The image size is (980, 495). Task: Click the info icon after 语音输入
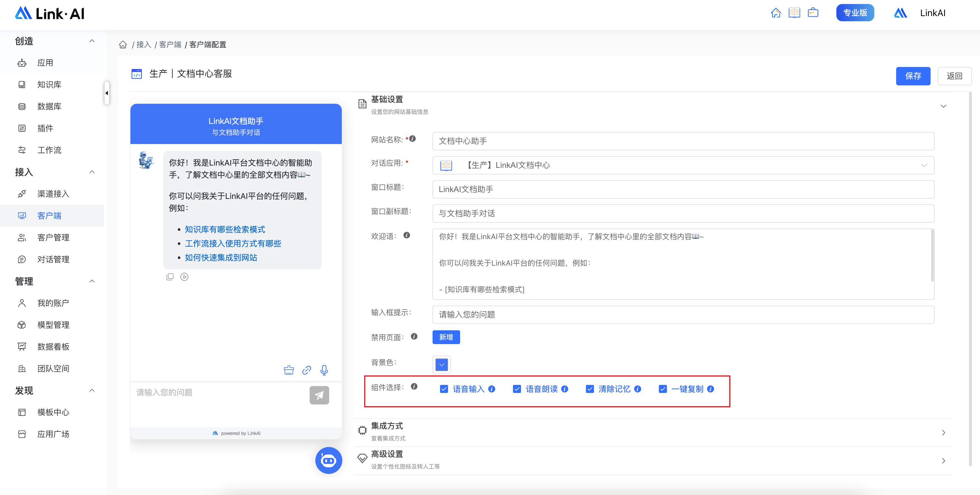pos(492,389)
